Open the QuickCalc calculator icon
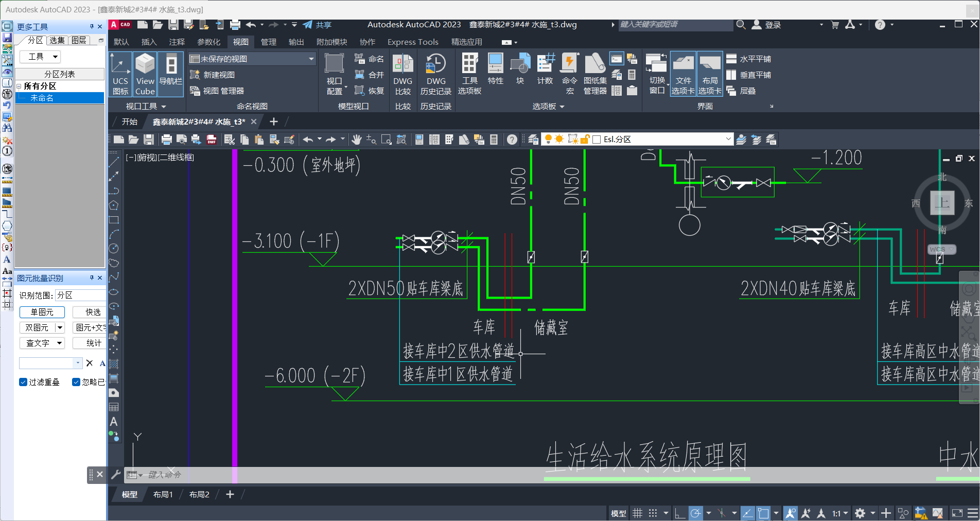Viewport: 980px width, 521px height. click(494, 140)
